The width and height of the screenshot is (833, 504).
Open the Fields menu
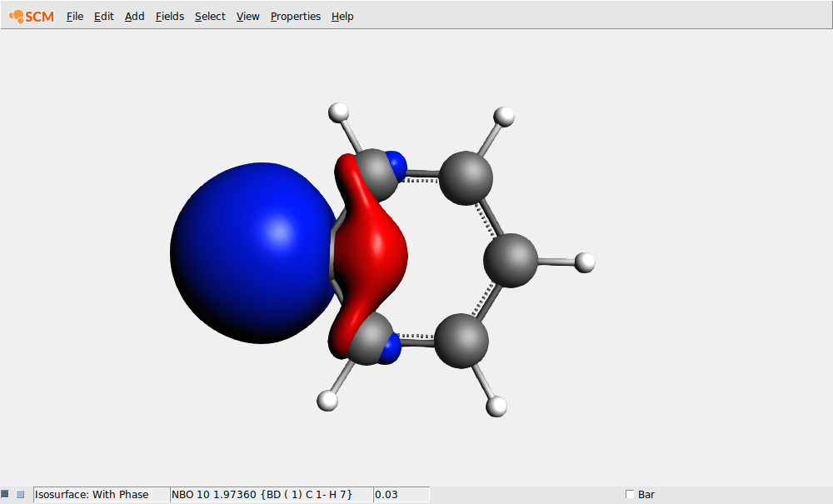coord(169,16)
